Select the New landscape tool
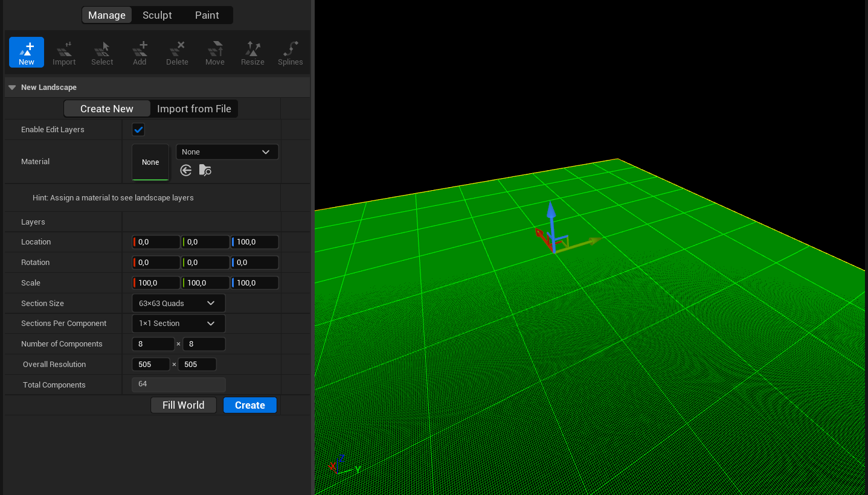Viewport: 868px width, 495px height. click(x=27, y=53)
